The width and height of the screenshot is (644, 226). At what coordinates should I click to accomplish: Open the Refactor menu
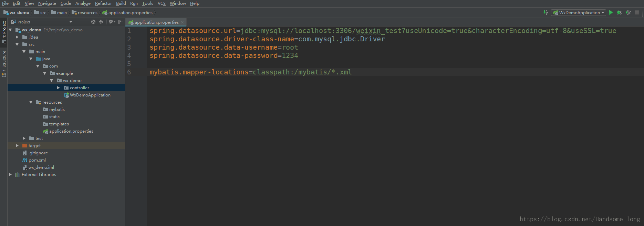(103, 3)
